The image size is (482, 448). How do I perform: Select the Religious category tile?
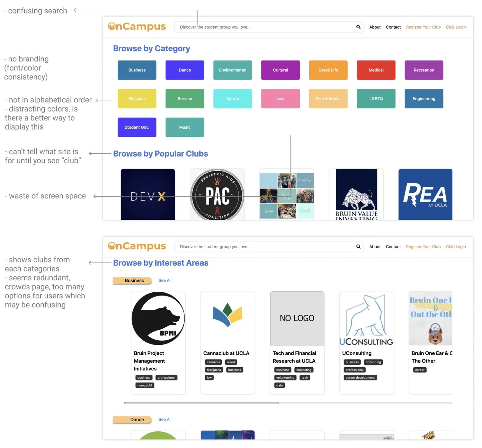pos(137,99)
